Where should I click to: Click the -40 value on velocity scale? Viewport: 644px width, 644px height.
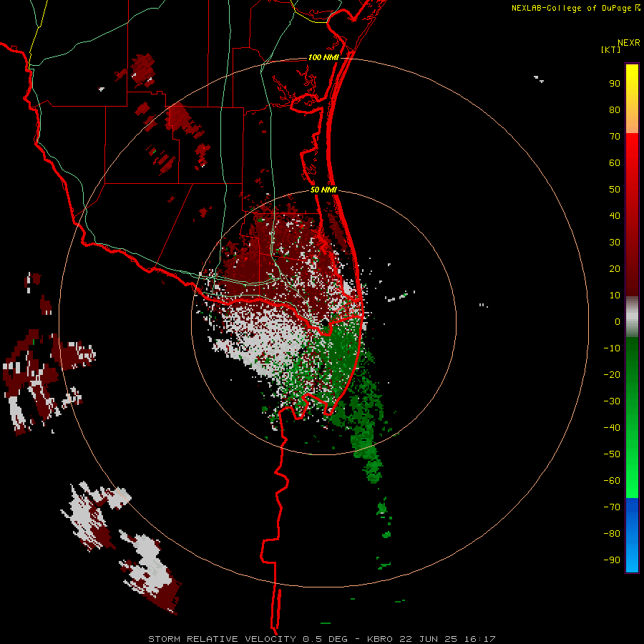tap(612, 428)
